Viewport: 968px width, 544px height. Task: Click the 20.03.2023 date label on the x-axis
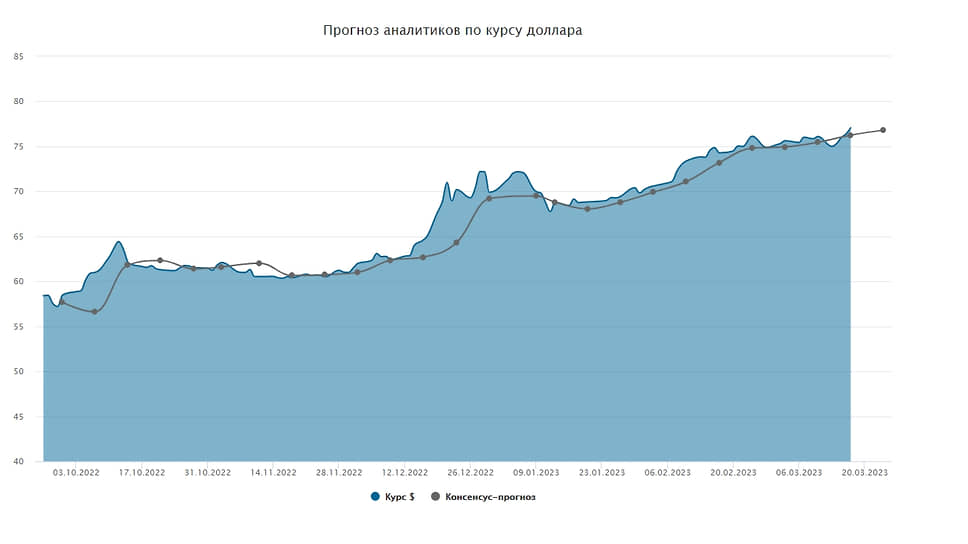(x=865, y=472)
